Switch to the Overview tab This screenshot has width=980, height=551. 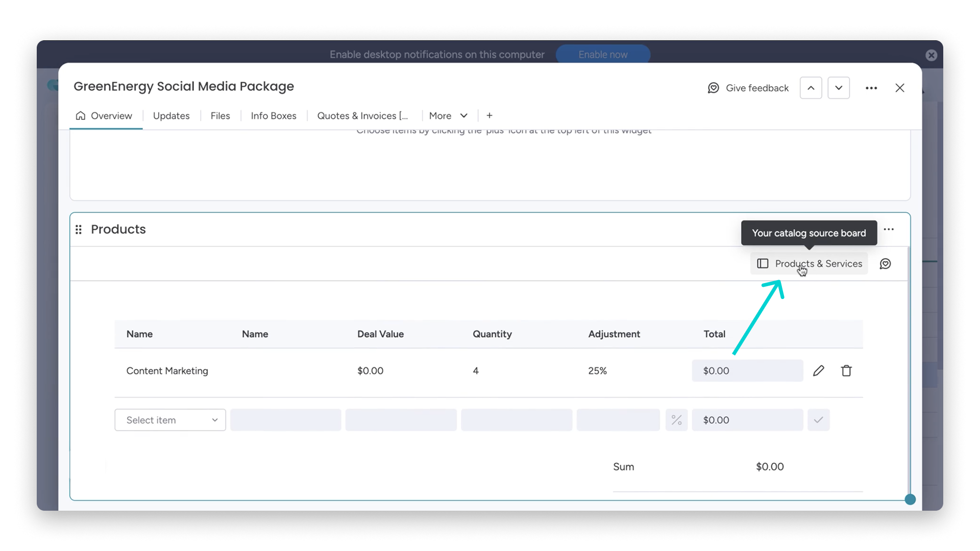point(104,116)
